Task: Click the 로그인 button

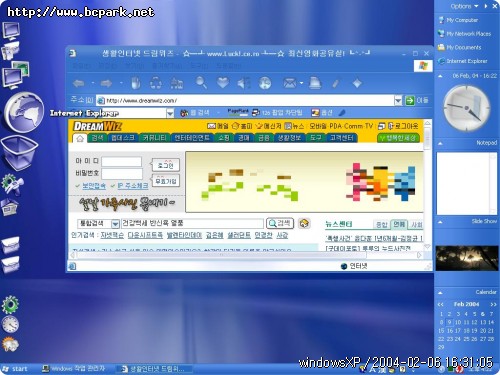Action: pyautogui.click(x=166, y=165)
